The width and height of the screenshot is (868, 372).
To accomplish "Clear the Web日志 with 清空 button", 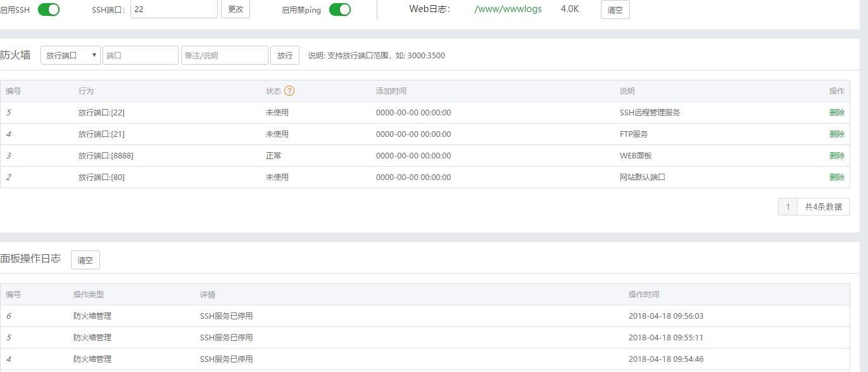I will pos(615,10).
